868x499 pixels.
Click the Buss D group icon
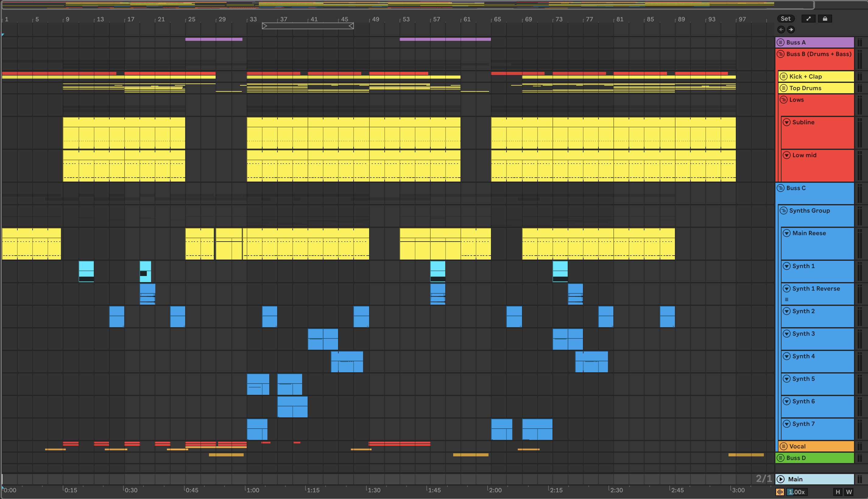coord(781,458)
